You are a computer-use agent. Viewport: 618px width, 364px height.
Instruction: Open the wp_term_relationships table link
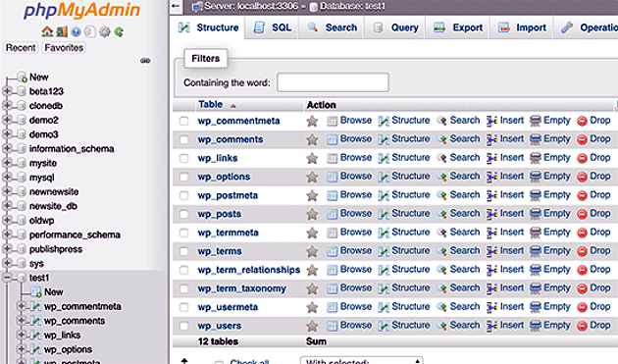[249, 270]
